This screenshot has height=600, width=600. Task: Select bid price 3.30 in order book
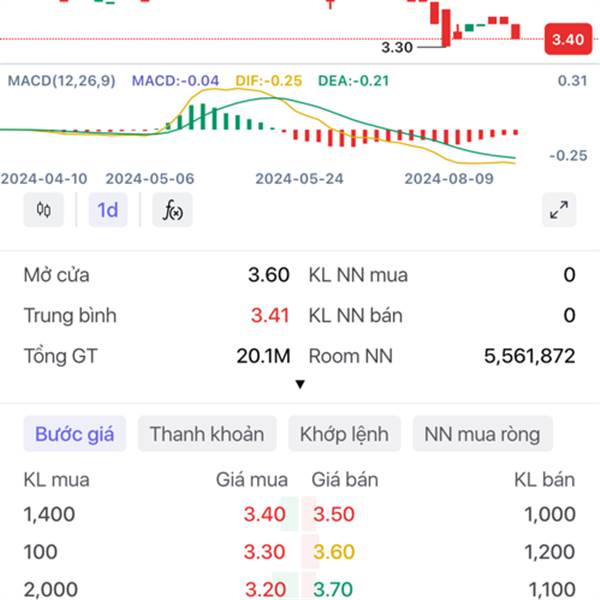pyautogui.click(x=264, y=551)
